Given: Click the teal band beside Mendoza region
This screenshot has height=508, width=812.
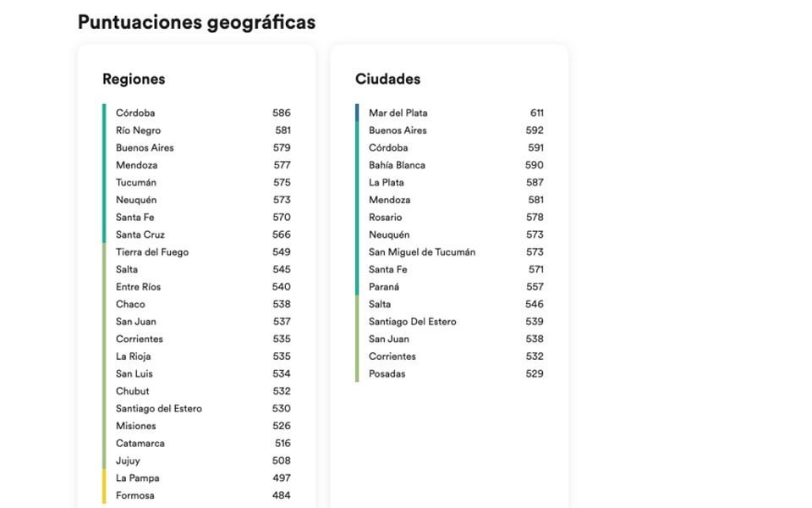Looking at the screenshot, I should [104, 165].
